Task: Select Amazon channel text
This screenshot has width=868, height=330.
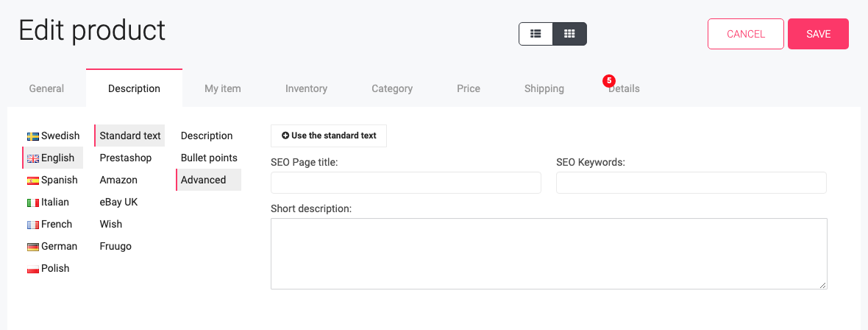Action: (x=118, y=180)
